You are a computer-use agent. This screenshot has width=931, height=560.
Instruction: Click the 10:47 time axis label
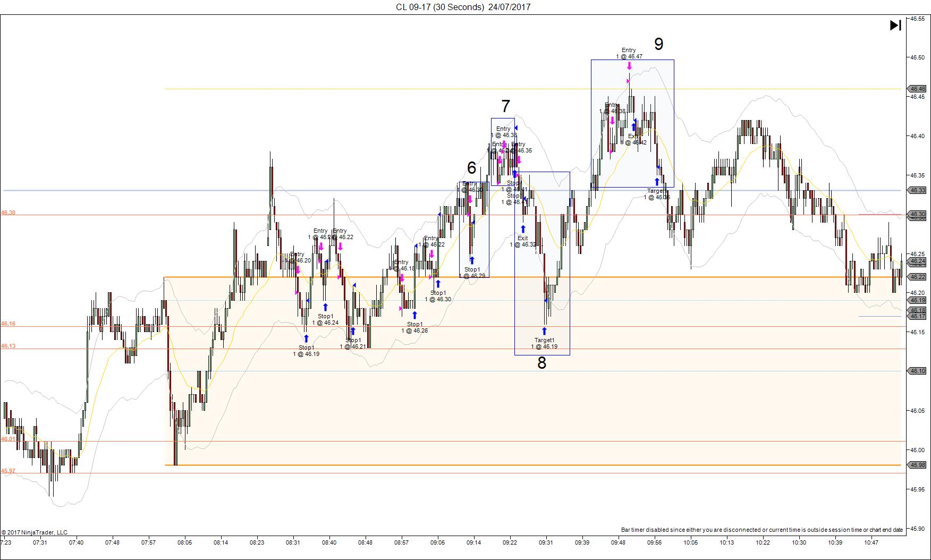(x=871, y=542)
